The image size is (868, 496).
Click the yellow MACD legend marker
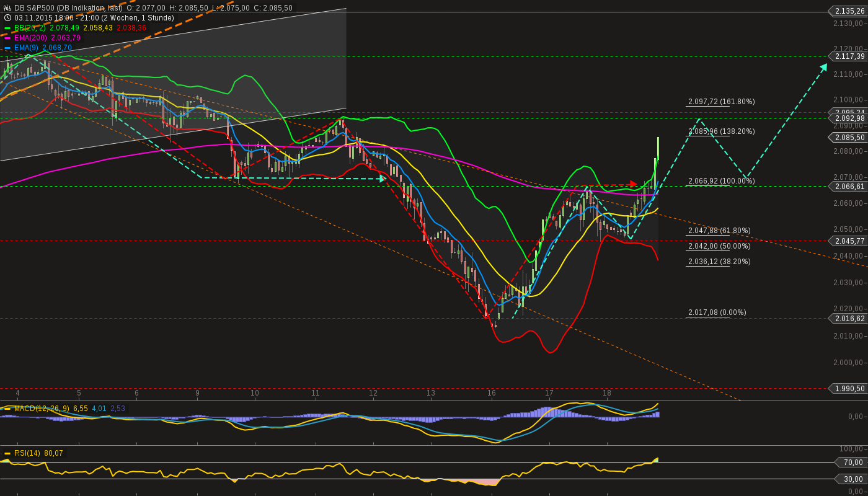(x=7, y=409)
